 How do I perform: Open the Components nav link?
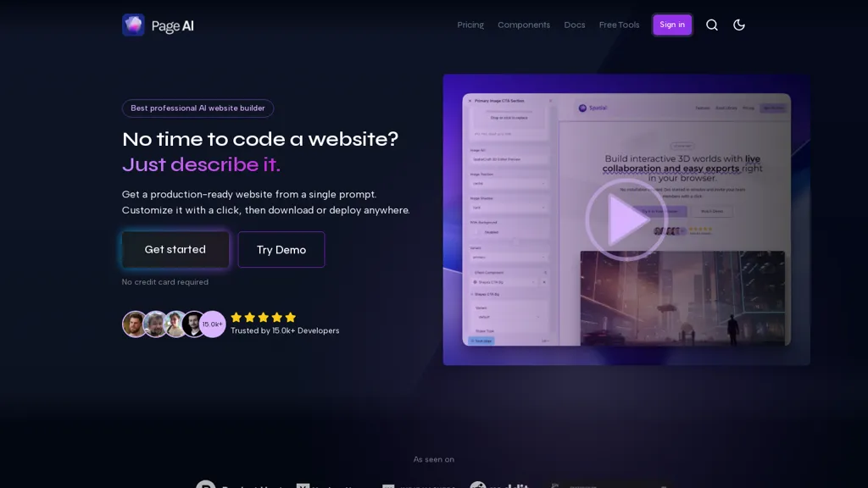point(524,25)
